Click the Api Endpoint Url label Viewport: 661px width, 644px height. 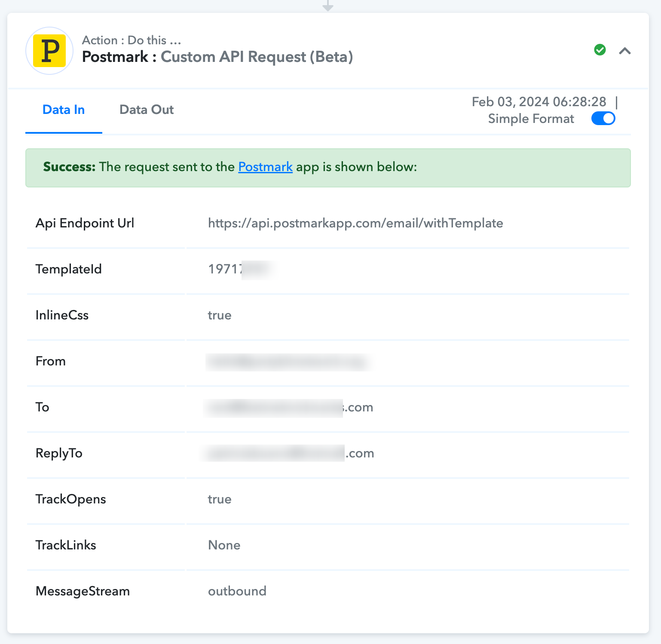pyautogui.click(x=85, y=223)
